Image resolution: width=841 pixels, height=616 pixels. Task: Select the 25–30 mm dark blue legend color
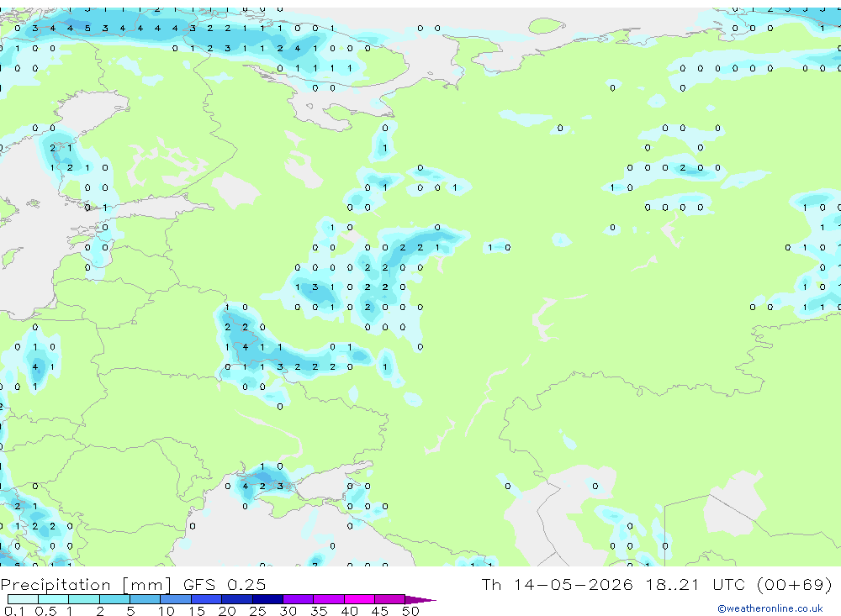pos(267,599)
